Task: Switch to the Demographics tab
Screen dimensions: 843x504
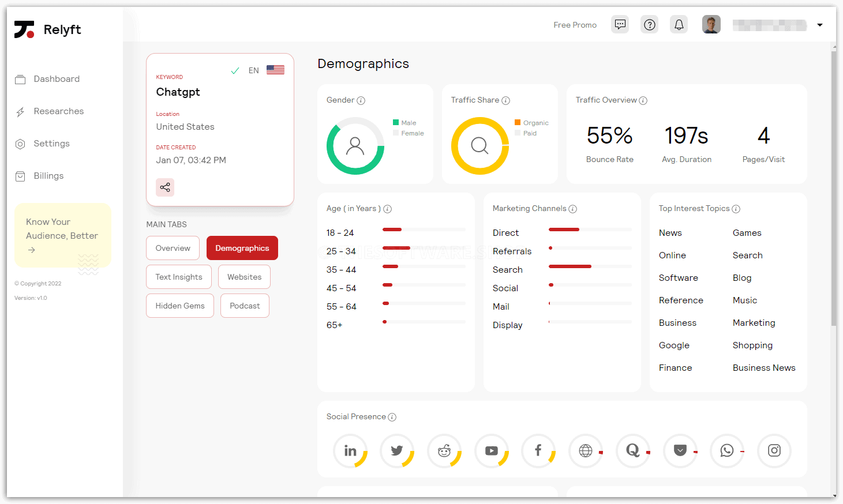Action: (242, 248)
